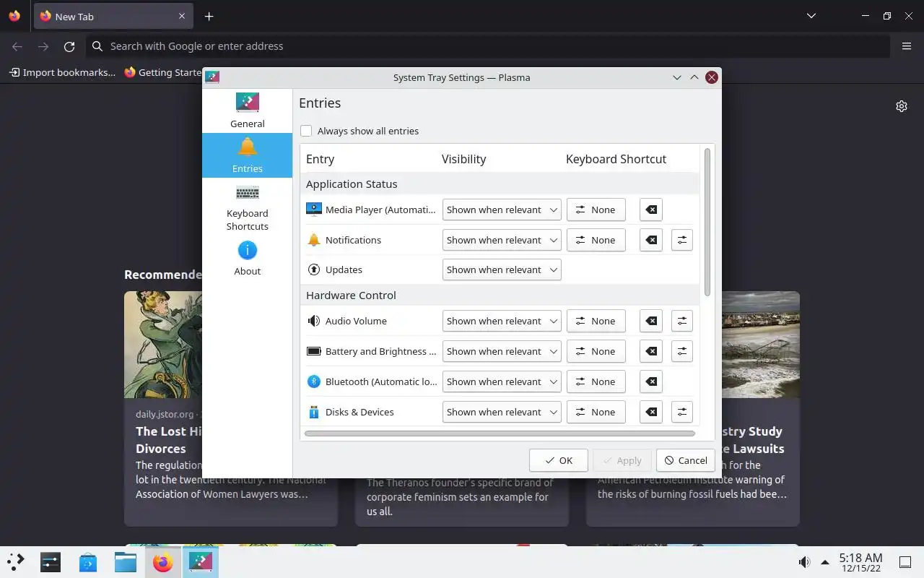The image size is (924, 578).
Task: Configure the Disks & Devices entry
Action: point(682,412)
